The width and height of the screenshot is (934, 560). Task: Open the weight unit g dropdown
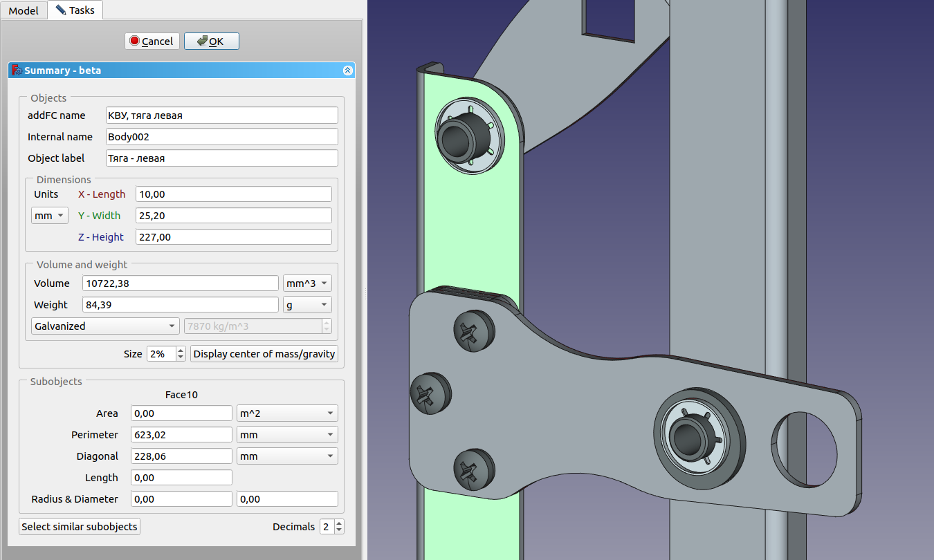[x=307, y=305]
